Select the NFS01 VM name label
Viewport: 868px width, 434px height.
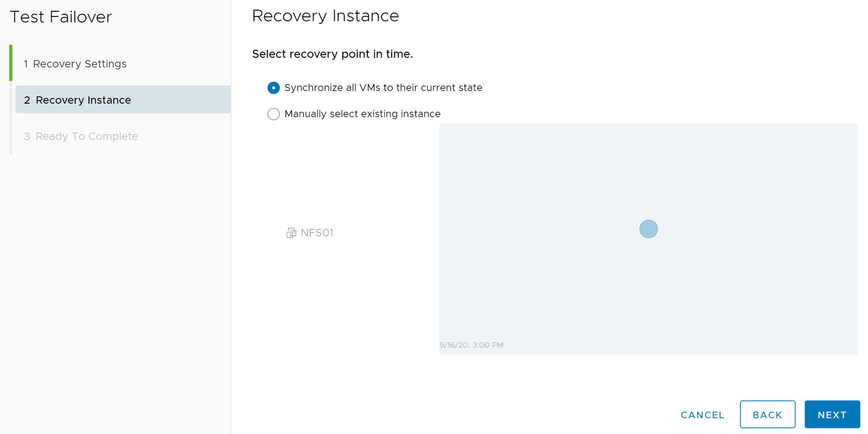pos(317,233)
